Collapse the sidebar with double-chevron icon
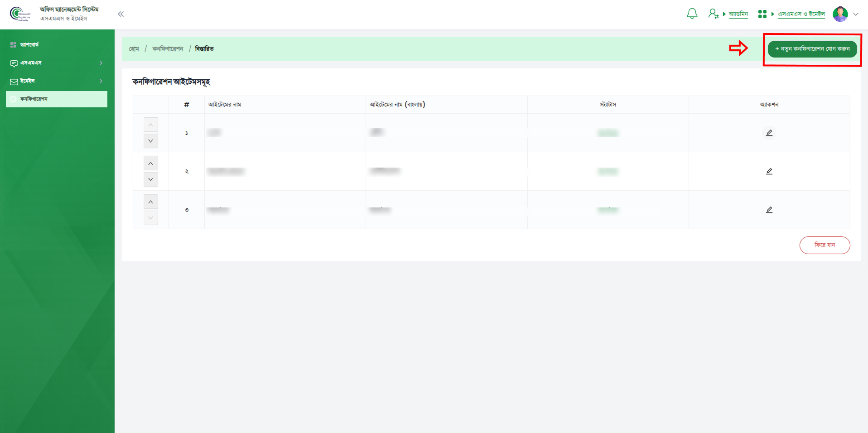 point(121,14)
